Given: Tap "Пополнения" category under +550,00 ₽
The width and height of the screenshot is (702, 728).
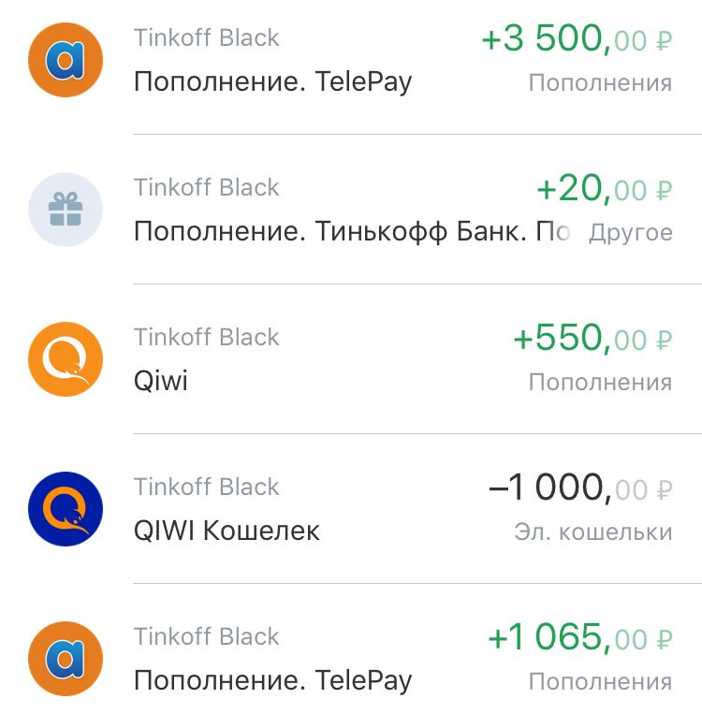Looking at the screenshot, I should coord(600,382).
